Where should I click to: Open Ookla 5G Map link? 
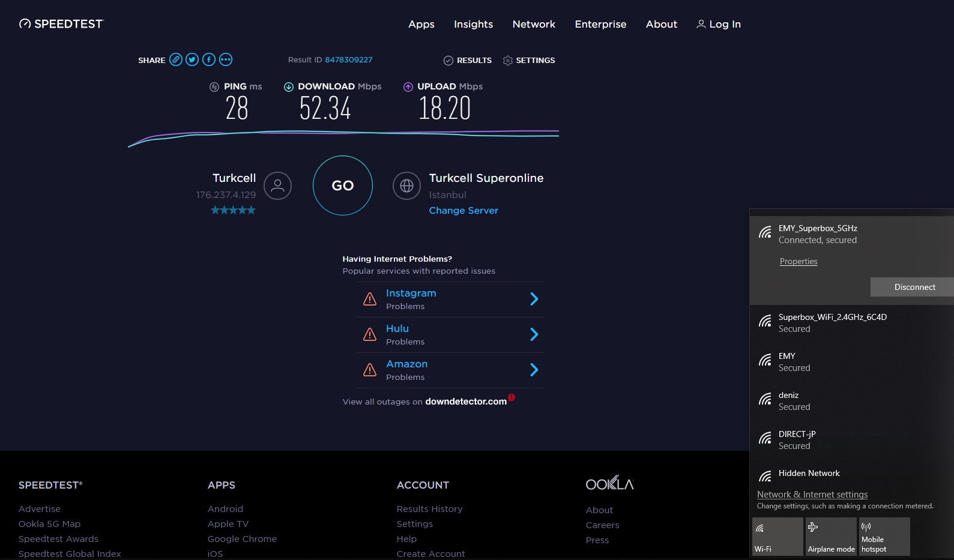(x=49, y=524)
